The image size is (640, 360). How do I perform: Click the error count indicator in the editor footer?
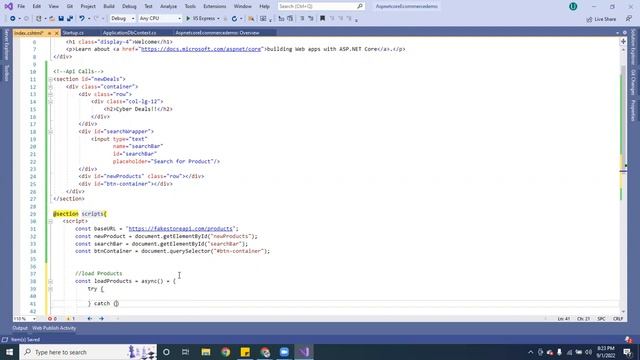tap(52, 318)
